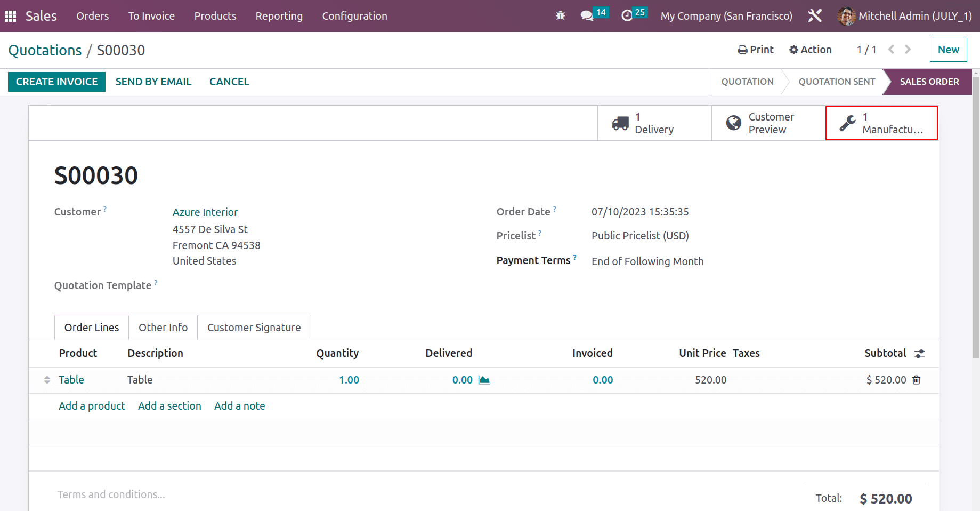This screenshot has height=511, width=980.
Task: Click the Quantity column header
Action: [337, 353]
